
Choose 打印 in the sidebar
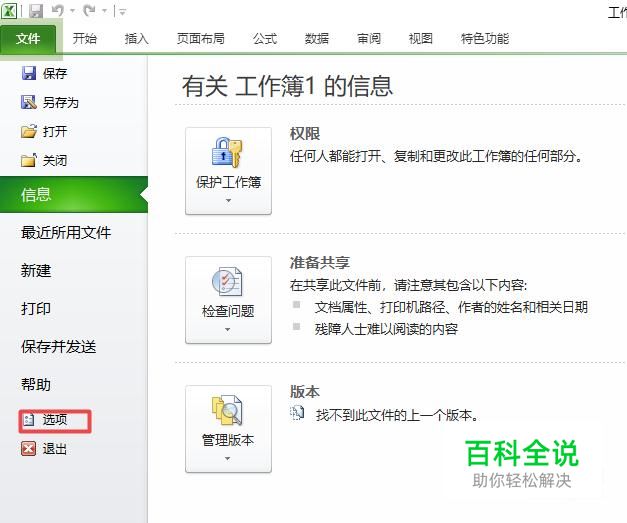pos(36,309)
